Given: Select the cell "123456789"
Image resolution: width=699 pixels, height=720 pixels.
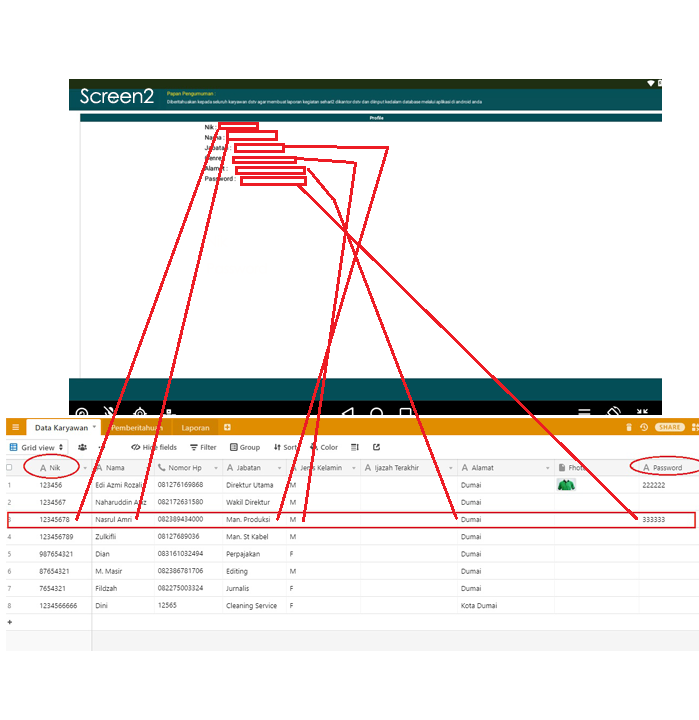Looking at the screenshot, I should pos(56,537).
